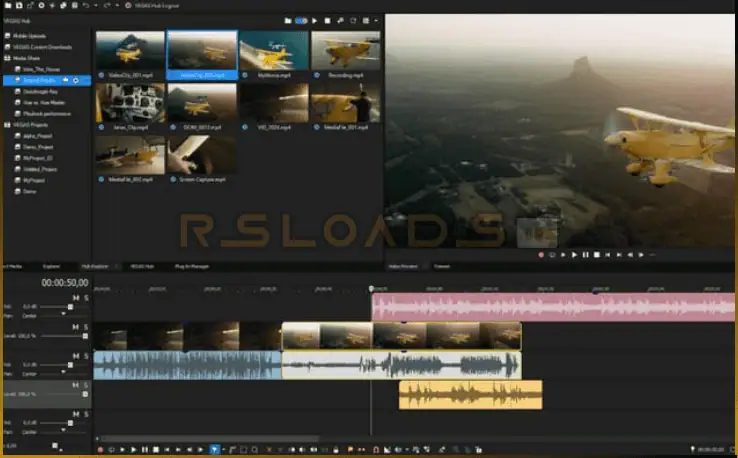The height and width of the screenshot is (458, 738).
Task: Select VEGAS Content Downloads in the tree
Action: coord(42,47)
